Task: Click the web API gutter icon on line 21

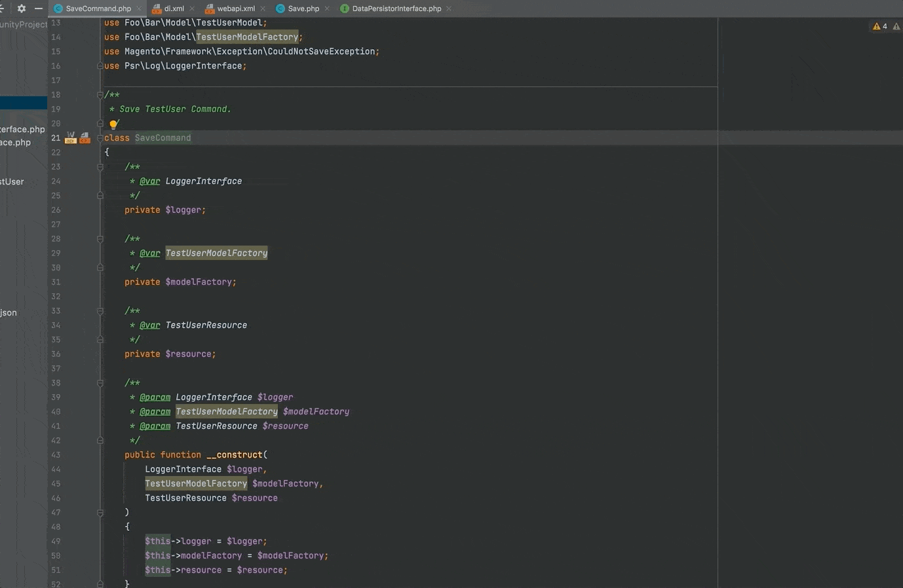Action: [71, 138]
